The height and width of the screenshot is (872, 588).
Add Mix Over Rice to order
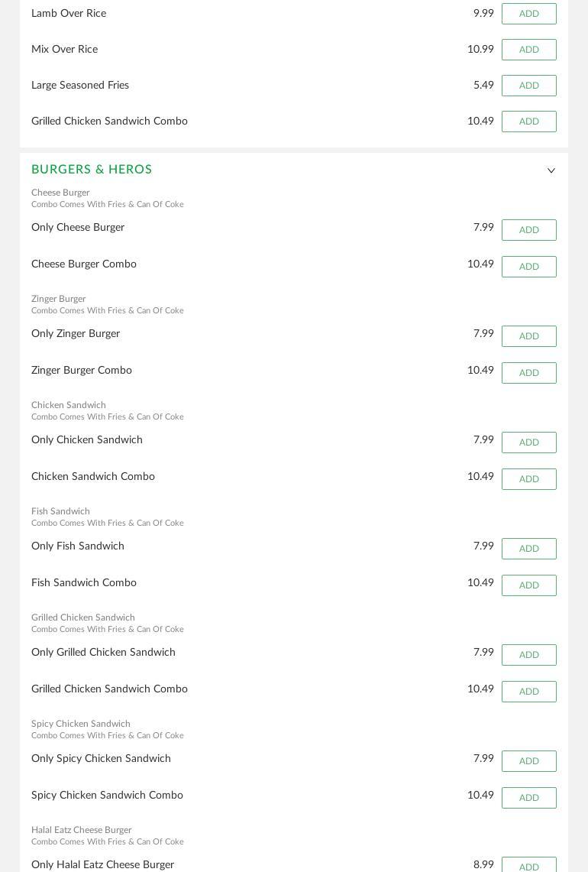click(x=528, y=50)
